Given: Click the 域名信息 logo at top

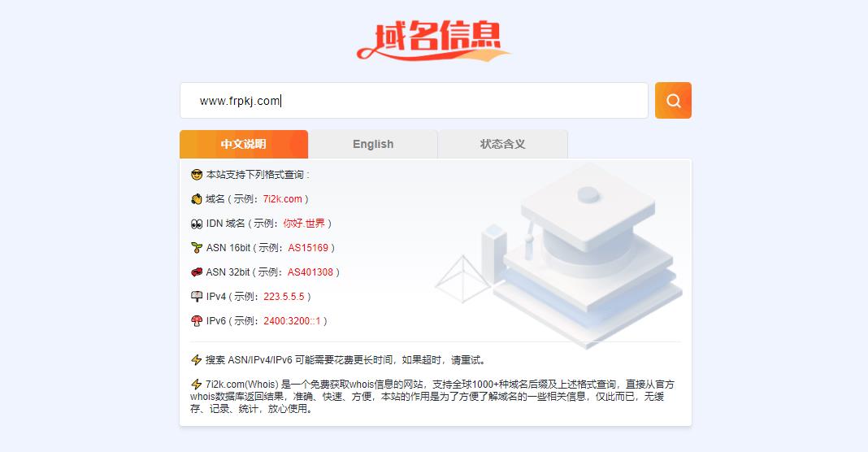Looking at the screenshot, I should point(433,41).
